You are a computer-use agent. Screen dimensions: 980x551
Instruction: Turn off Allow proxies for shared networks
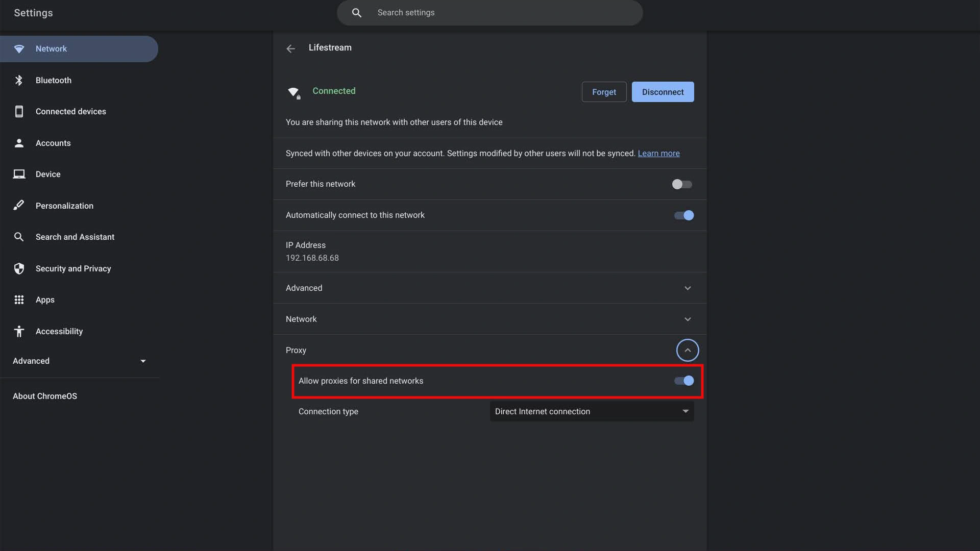coord(683,381)
